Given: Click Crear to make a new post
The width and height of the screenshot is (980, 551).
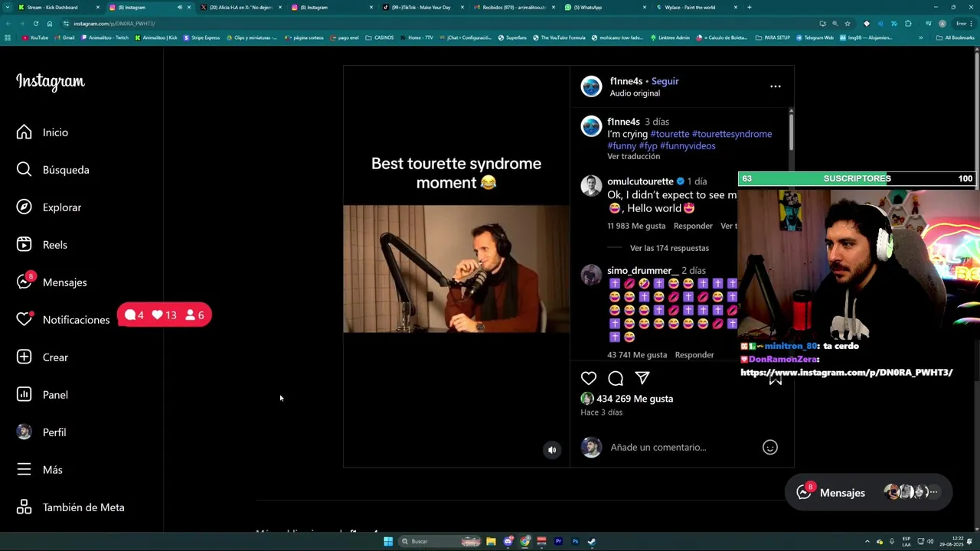Looking at the screenshot, I should pos(42,357).
